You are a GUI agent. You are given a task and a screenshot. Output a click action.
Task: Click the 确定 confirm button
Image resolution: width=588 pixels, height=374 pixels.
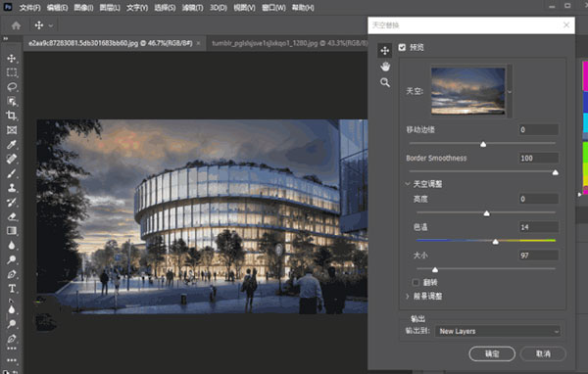[x=492, y=353]
